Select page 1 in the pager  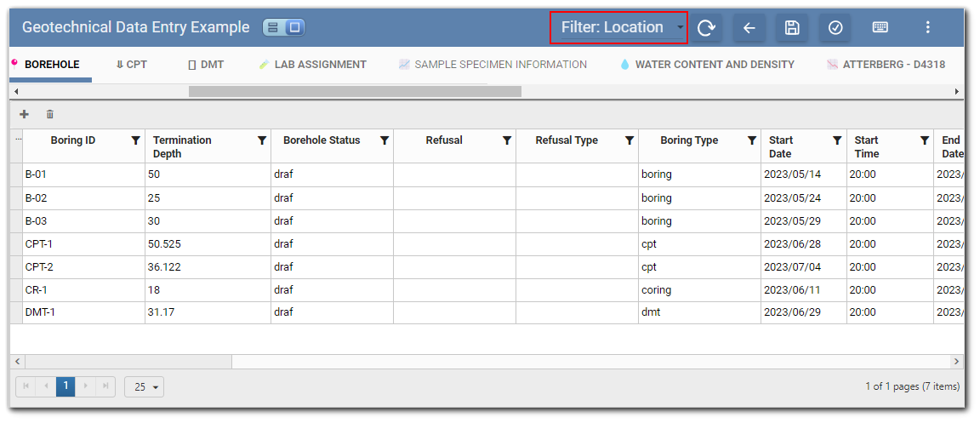pos(66,386)
